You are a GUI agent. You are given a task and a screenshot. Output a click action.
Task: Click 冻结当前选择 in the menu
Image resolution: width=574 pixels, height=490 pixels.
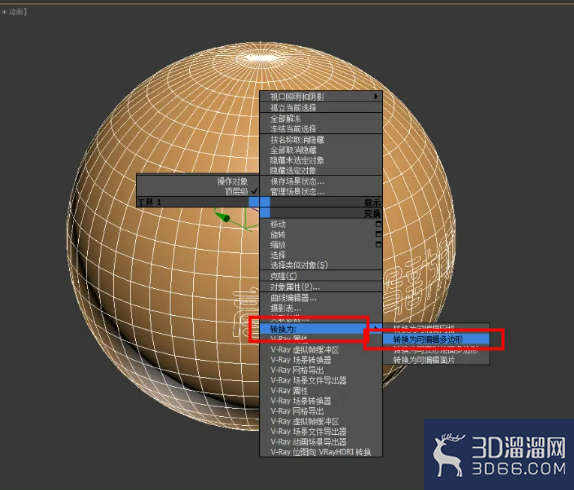[x=321, y=129]
